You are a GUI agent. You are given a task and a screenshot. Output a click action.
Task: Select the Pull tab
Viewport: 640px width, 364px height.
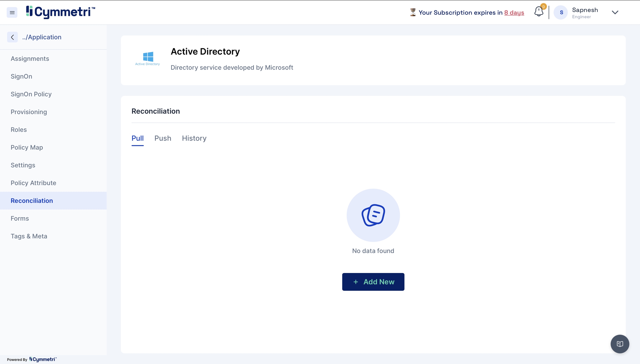coord(137,138)
